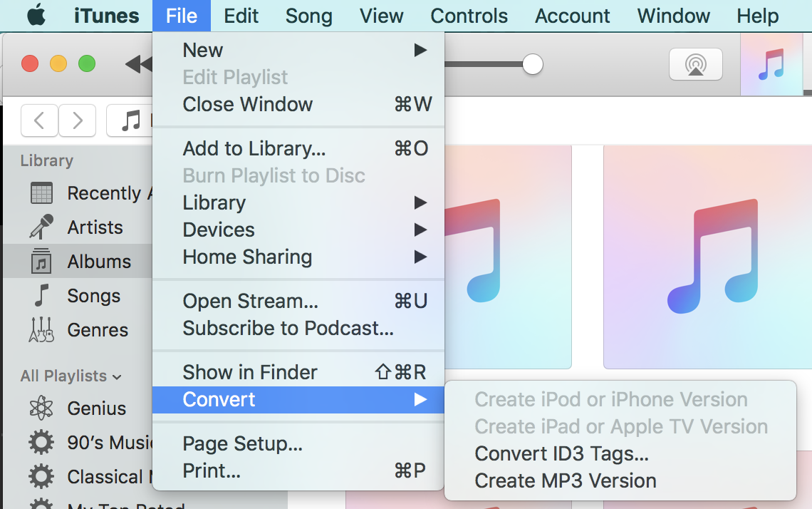812x509 pixels.
Task: Open the Song menu
Action: click(308, 16)
